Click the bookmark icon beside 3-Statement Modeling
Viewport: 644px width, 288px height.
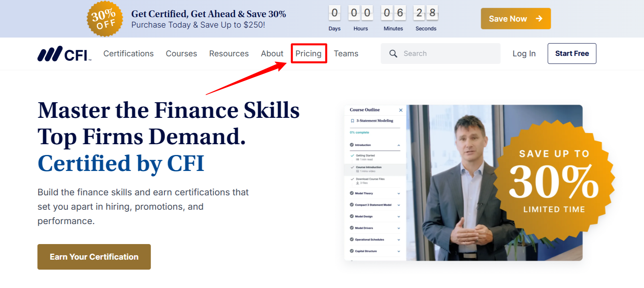352,121
